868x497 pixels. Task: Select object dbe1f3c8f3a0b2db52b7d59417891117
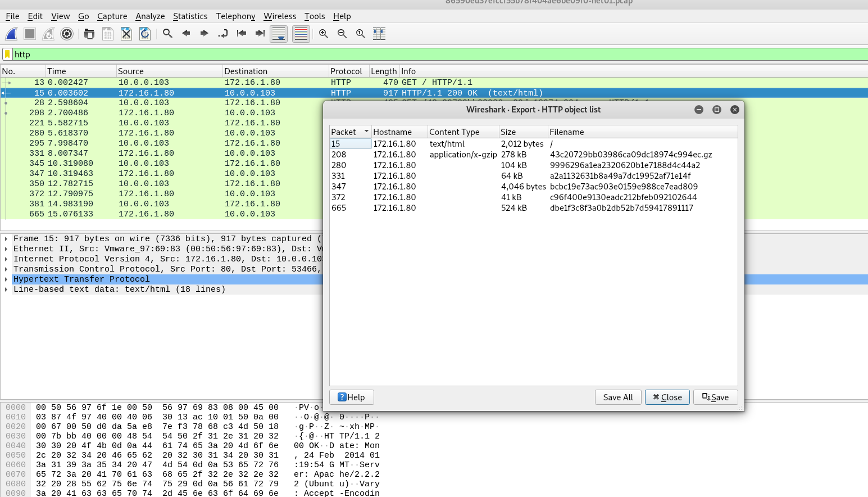533,208
